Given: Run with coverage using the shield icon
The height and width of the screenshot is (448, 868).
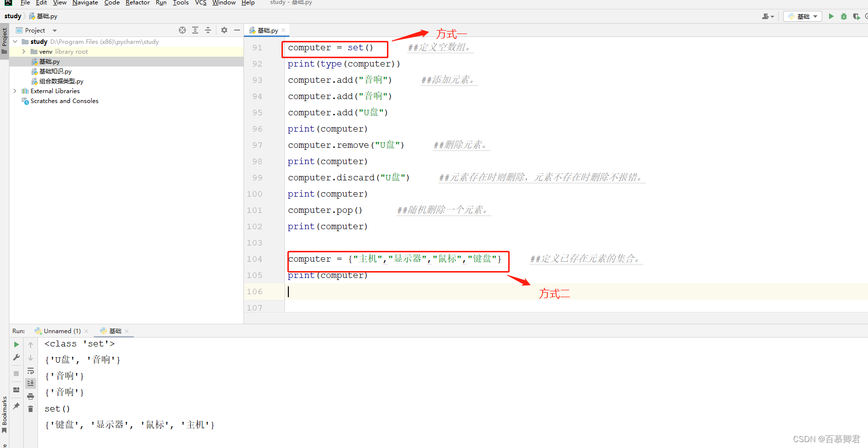Looking at the screenshot, I should click(x=857, y=16).
